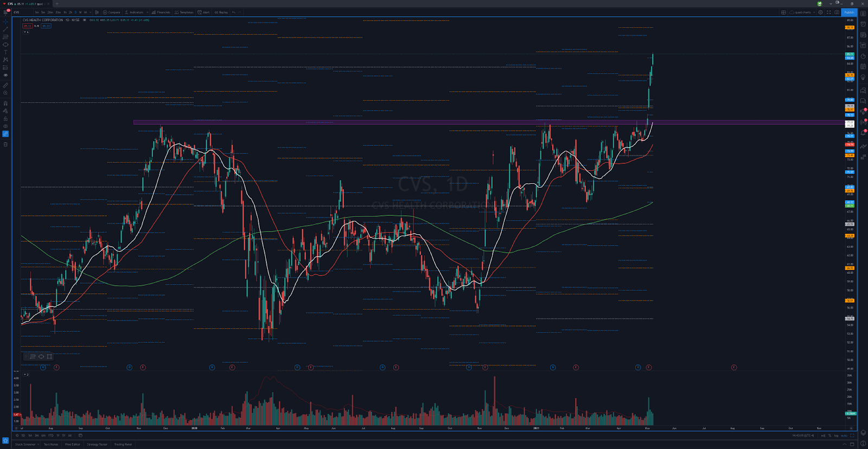Image resolution: width=868 pixels, height=449 pixels.
Task: Open the notifications bell panel
Action: click(x=863, y=133)
